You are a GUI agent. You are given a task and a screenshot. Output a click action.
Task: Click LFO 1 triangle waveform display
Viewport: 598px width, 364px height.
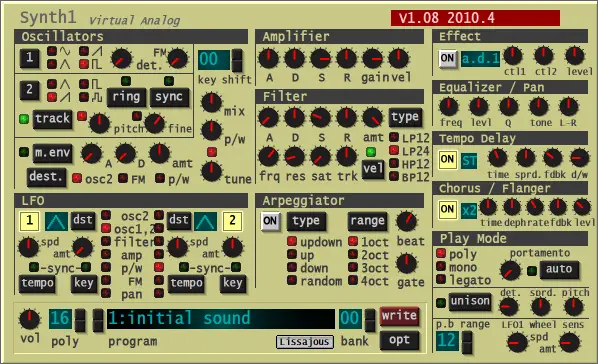click(56, 221)
